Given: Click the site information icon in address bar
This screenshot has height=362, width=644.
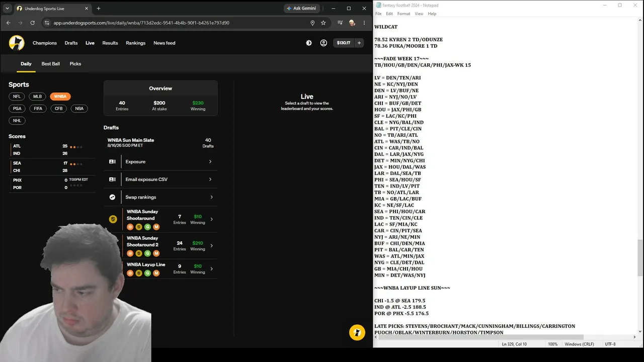Looking at the screenshot, I should click(47, 23).
